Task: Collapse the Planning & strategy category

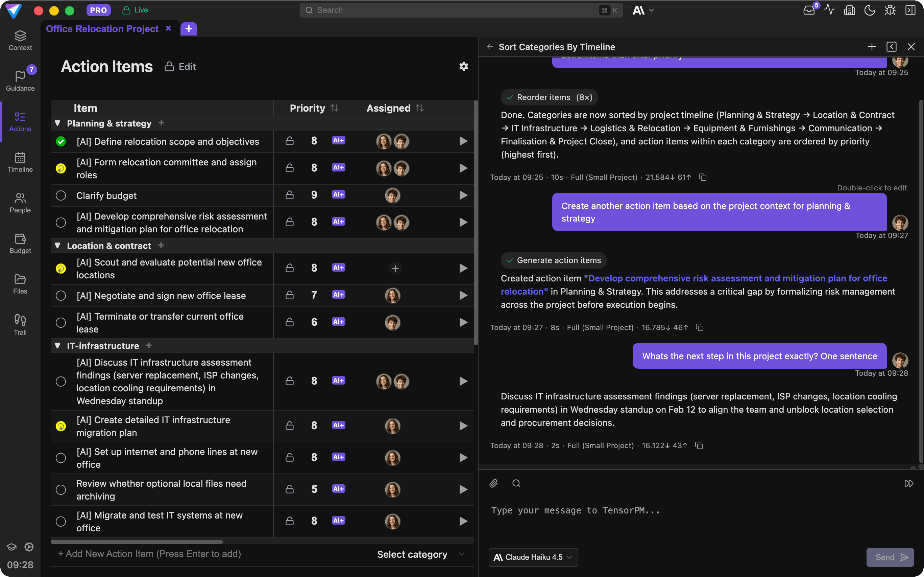Action: click(57, 123)
